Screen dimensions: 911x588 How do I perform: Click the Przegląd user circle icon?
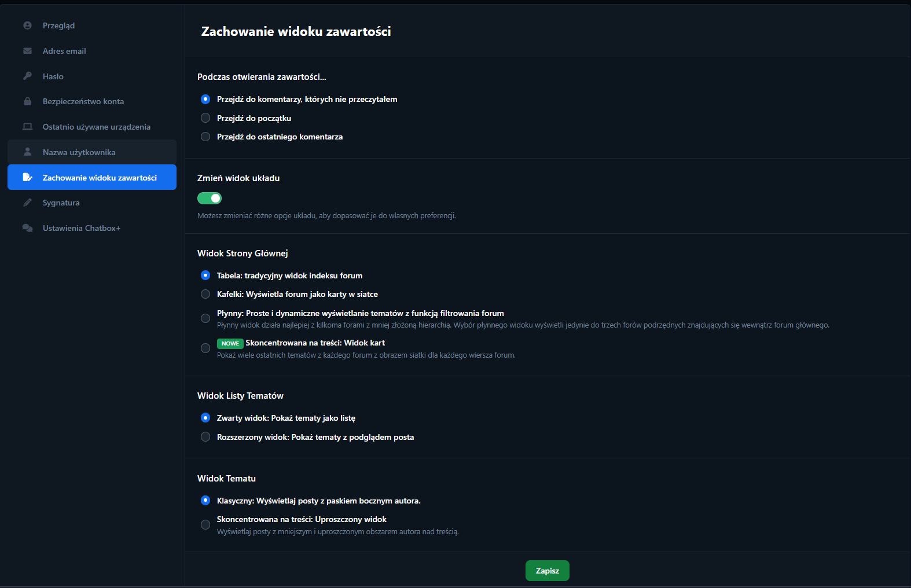27,25
